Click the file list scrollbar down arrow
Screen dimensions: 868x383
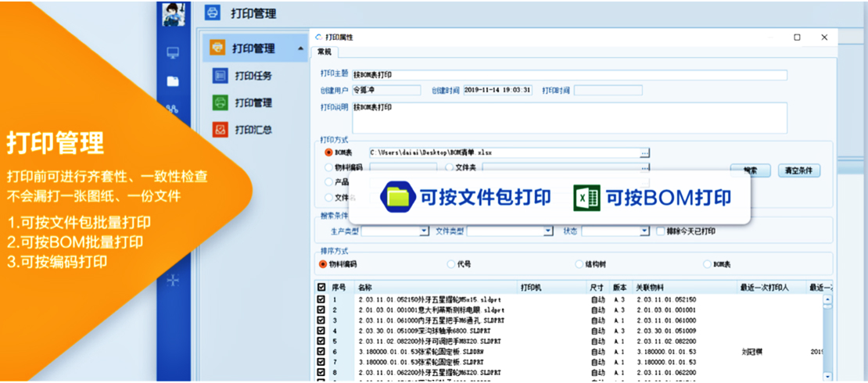pos(827,375)
